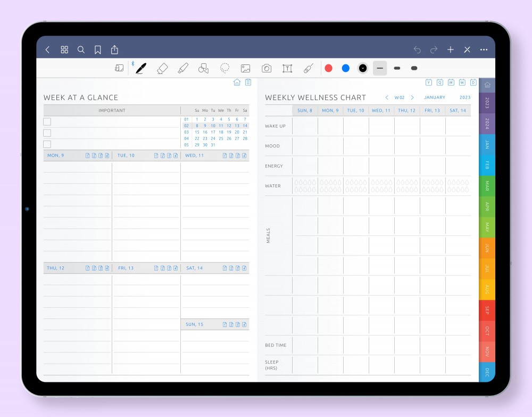Close the annotation toolbar with X icon
The width and height of the screenshot is (532, 417).
467,50
